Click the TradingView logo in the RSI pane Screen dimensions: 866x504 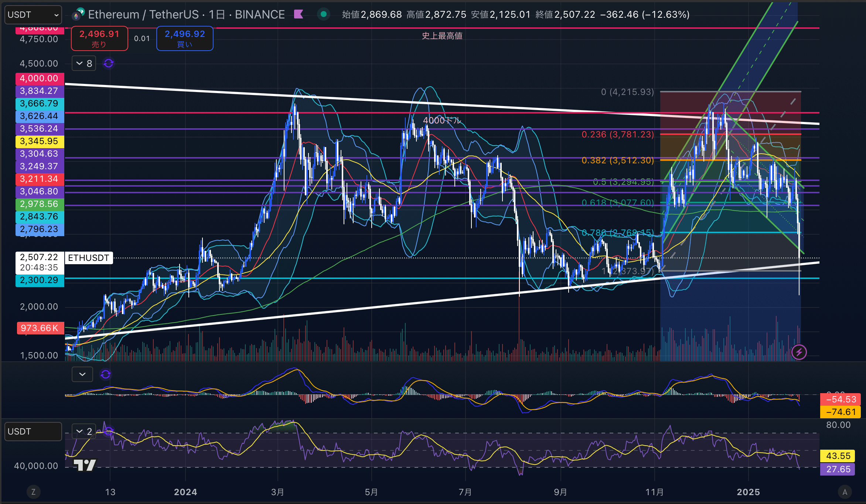pyautogui.click(x=85, y=465)
